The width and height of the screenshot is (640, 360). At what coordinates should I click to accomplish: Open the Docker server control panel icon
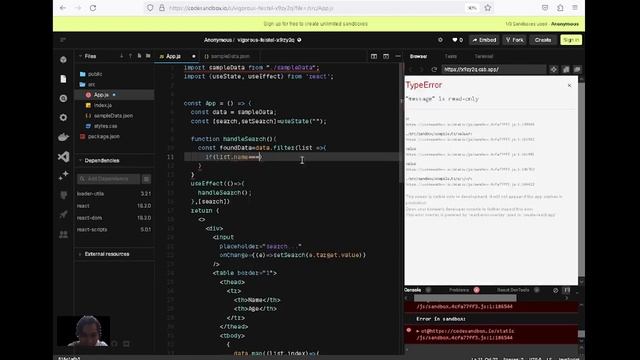pos(63,137)
